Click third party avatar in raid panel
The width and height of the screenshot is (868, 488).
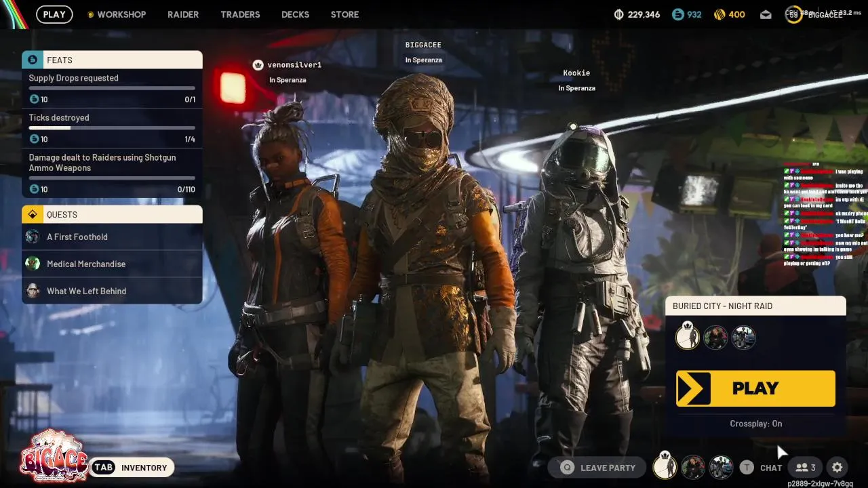[x=743, y=338]
